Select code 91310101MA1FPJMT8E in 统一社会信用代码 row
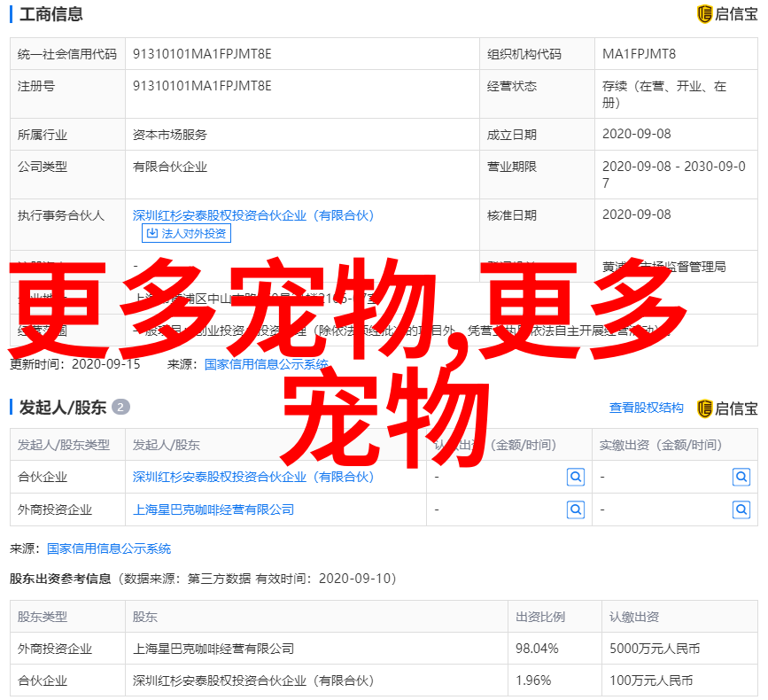768x700 pixels. click(202, 54)
